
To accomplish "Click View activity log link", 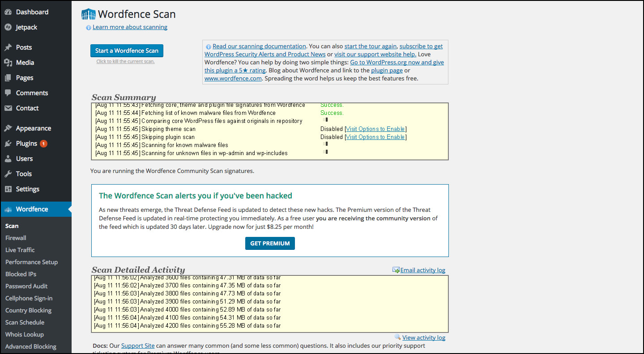I will (x=424, y=337).
